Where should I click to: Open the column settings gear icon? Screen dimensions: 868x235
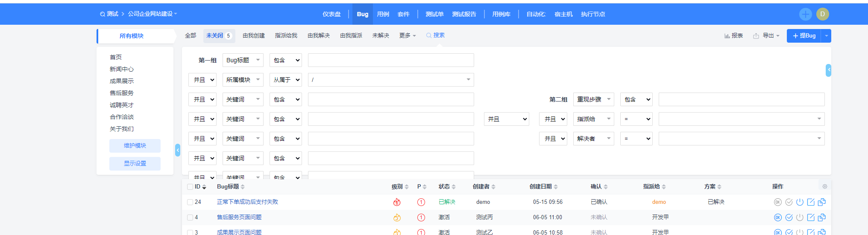point(825,186)
